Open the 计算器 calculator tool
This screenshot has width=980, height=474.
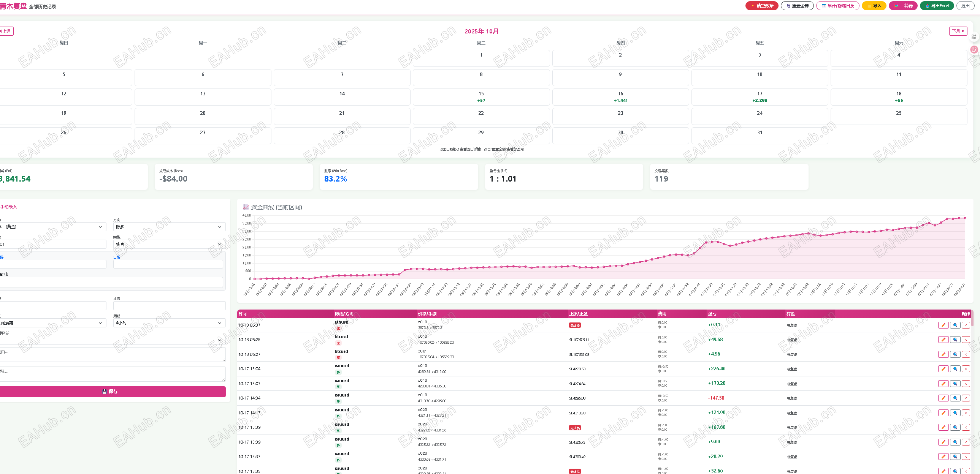click(903, 6)
